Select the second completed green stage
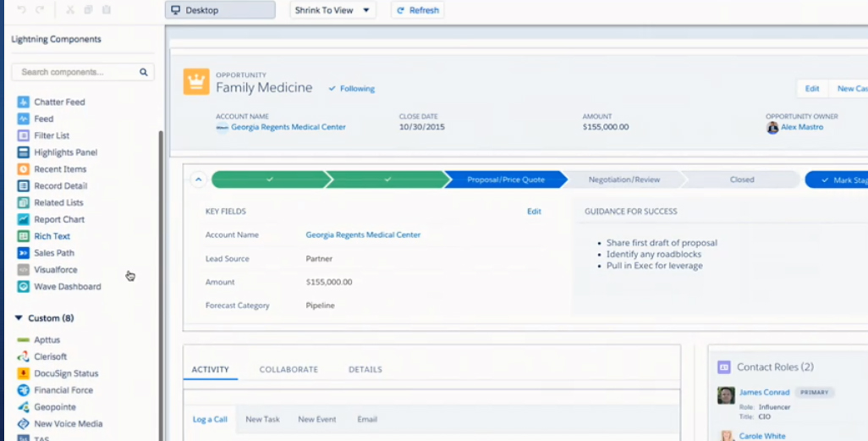This screenshot has height=441, width=868. click(387, 179)
